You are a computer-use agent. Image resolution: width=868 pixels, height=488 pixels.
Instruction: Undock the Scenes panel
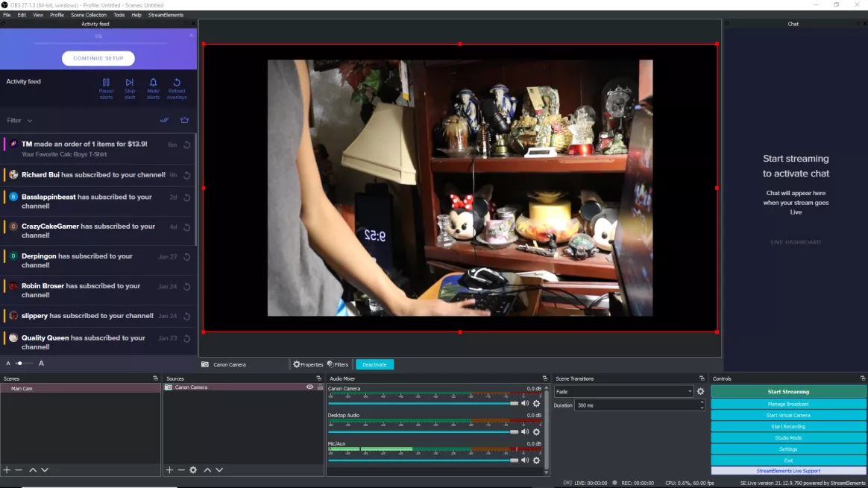[156, 378]
